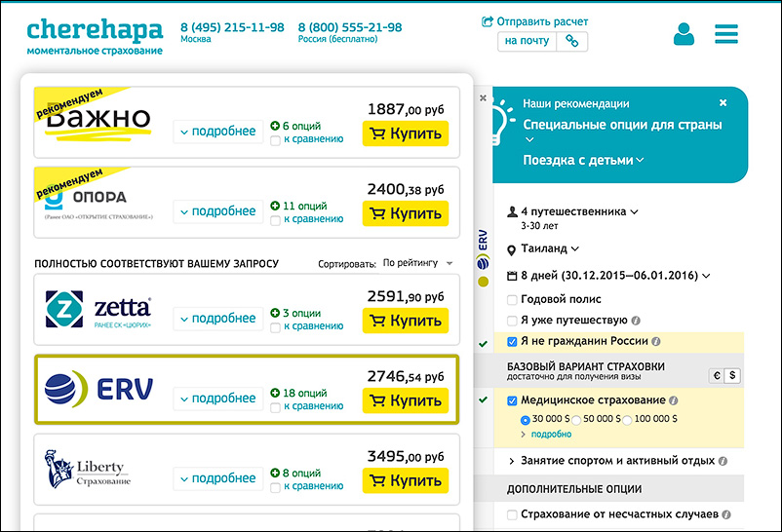Image resolution: width=782 pixels, height=532 pixels.
Task: Click the ERV company logo in the card
Action: 99,389
